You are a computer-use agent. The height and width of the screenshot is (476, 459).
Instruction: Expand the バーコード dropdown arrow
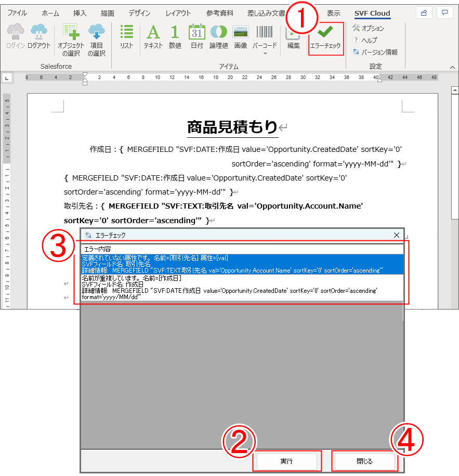point(265,54)
